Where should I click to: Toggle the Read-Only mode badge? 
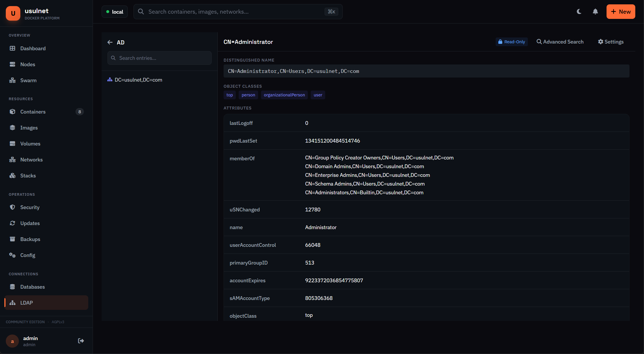(x=512, y=42)
